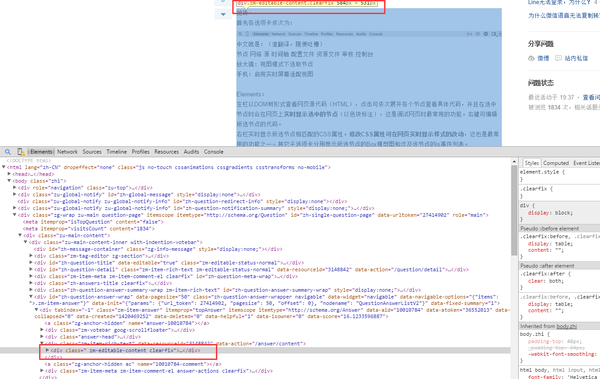Viewport: 600px width, 379px height.
Task: Click the site message speech-bubble icon
Action: coord(559,58)
